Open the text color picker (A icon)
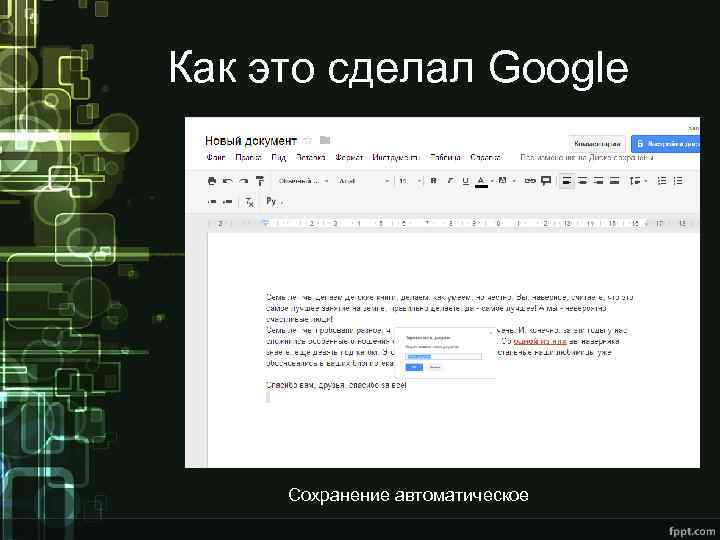The width and height of the screenshot is (720, 540). click(x=481, y=181)
